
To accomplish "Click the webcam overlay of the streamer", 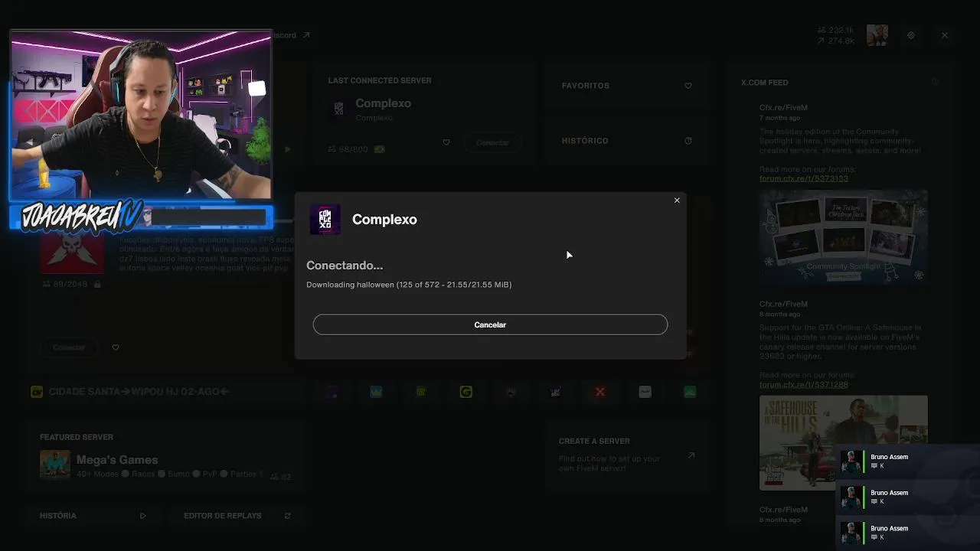I will [x=141, y=115].
